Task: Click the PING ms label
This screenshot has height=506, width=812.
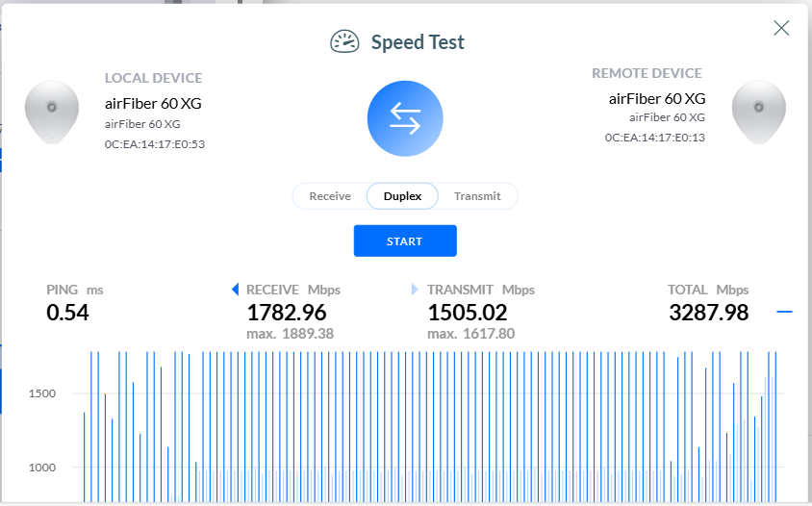Action: (75, 290)
